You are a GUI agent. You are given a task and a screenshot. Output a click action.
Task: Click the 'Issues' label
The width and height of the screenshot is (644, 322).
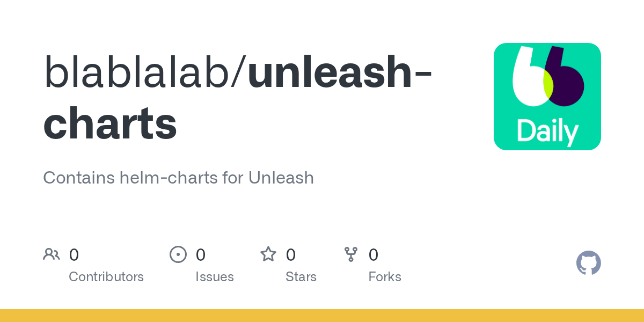(215, 277)
